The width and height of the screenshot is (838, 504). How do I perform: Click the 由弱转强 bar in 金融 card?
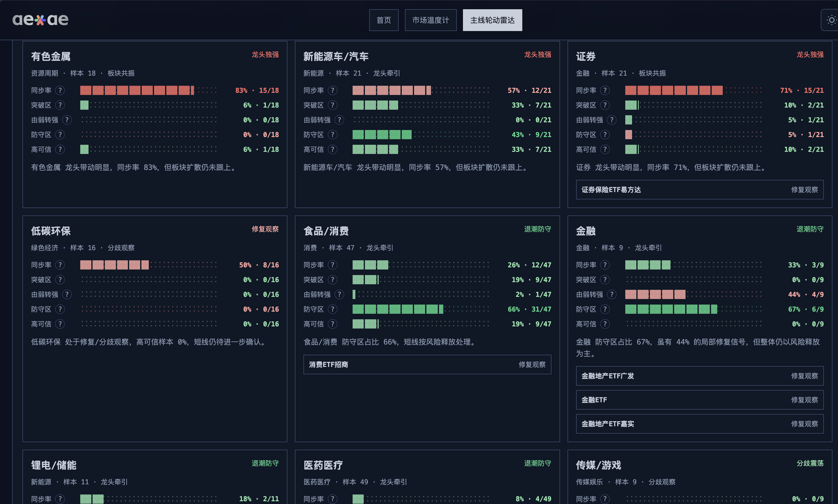click(693, 294)
